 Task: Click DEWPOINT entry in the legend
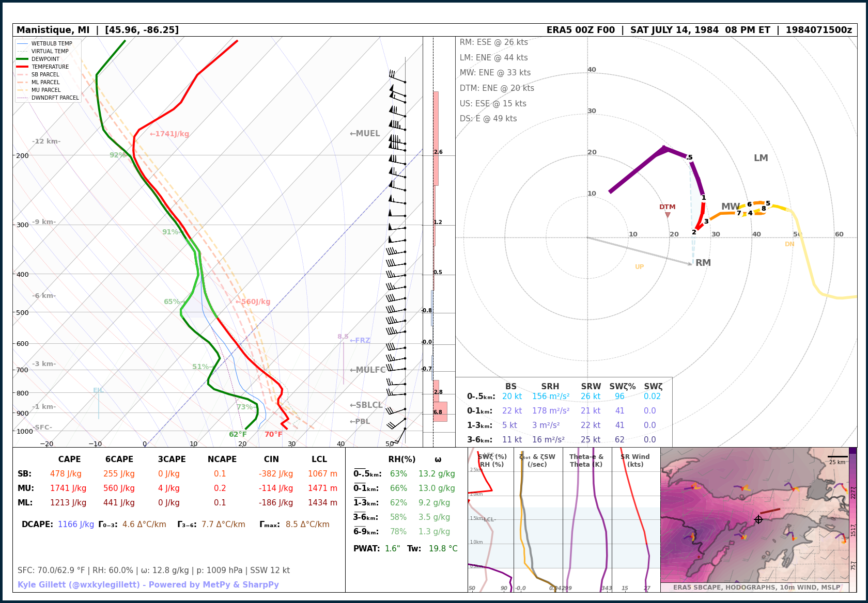point(45,59)
